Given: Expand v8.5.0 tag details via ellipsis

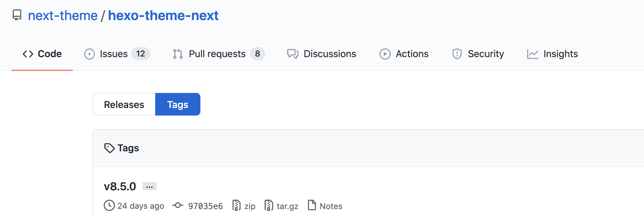Looking at the screenshot, I should point(150,186).
